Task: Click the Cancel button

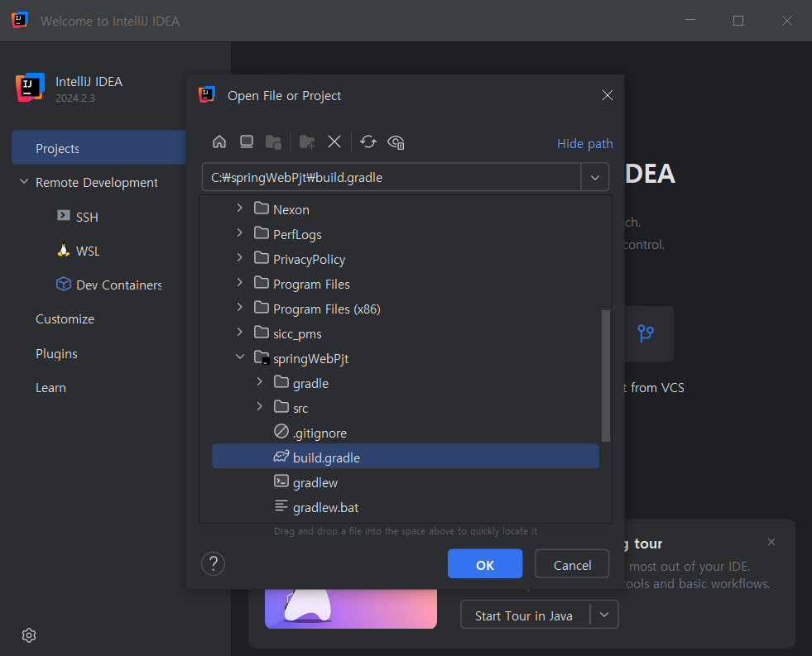Action: (x=572, y=564)
